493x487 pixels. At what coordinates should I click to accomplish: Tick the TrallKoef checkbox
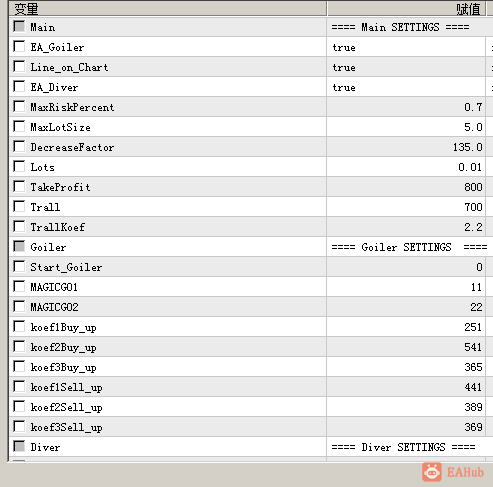[x=19, y=226]
